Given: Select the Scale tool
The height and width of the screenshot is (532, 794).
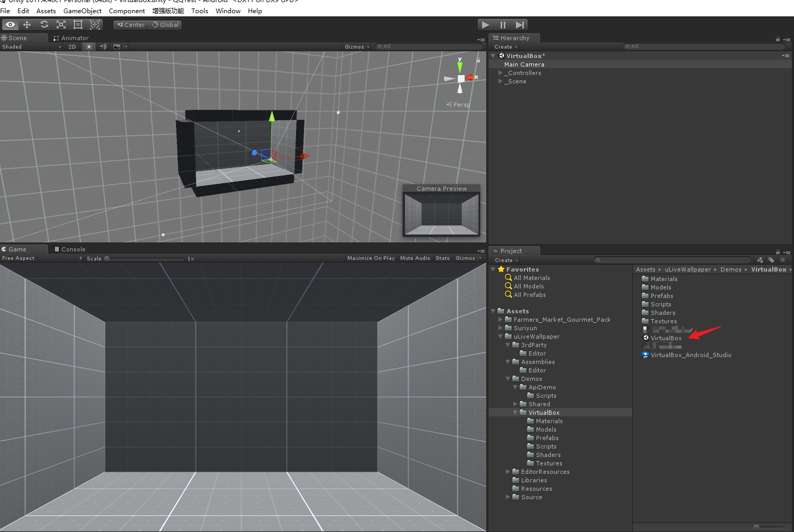Looking at the screenshot, I should 61,25.
